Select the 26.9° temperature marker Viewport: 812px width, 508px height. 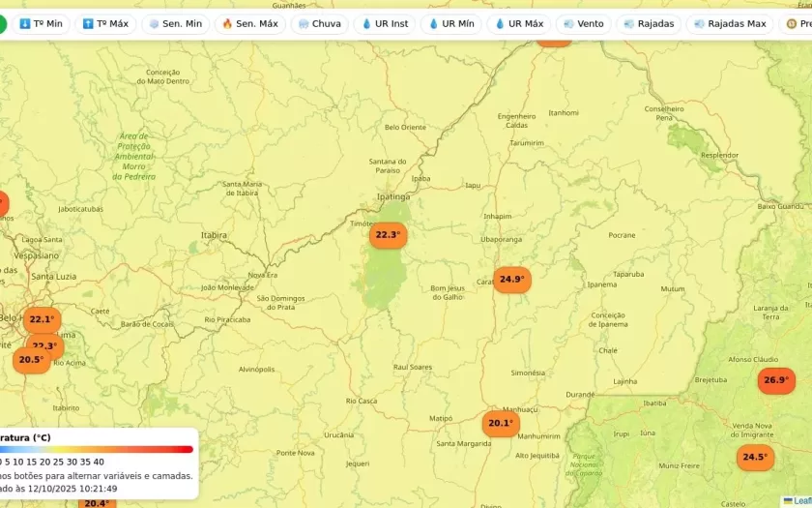775,380
